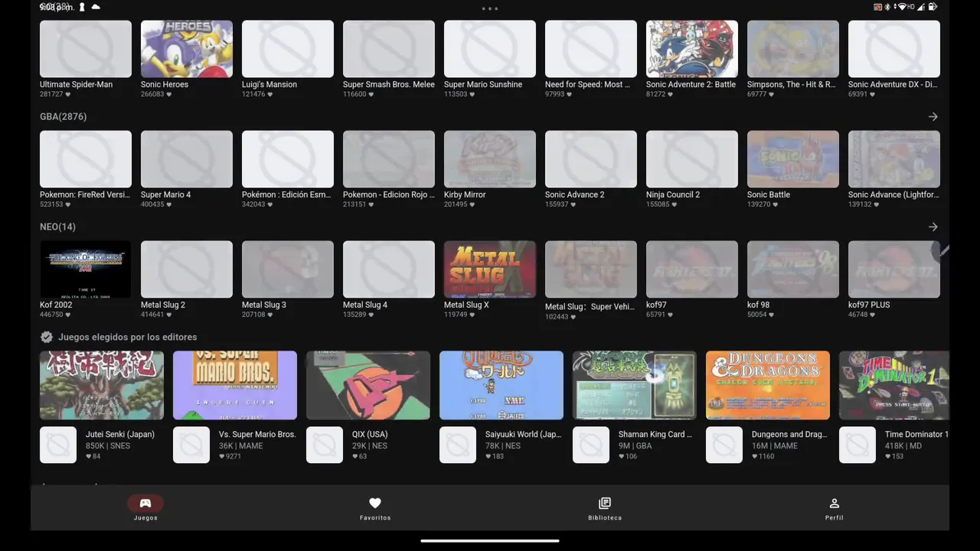This screenshot has width=980, height=551.
Task: Tap the bottom navigation gesture bar
Action: pos(490,541)
